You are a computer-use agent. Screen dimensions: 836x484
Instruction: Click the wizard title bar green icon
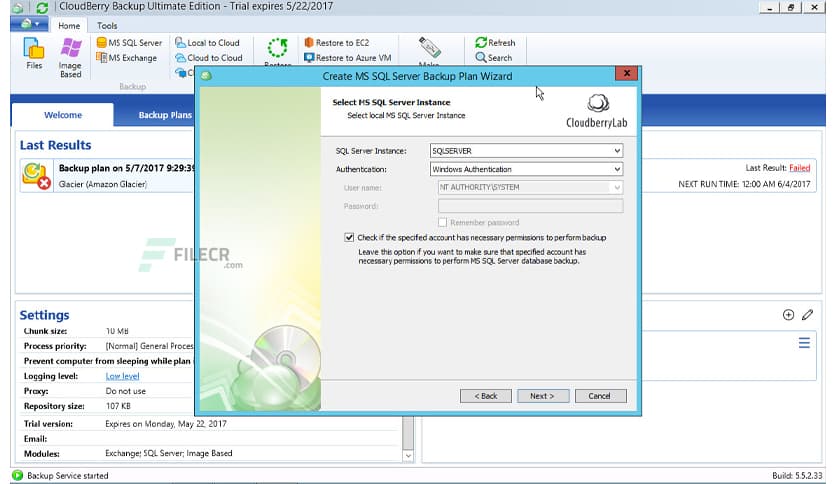coord(206,76)
